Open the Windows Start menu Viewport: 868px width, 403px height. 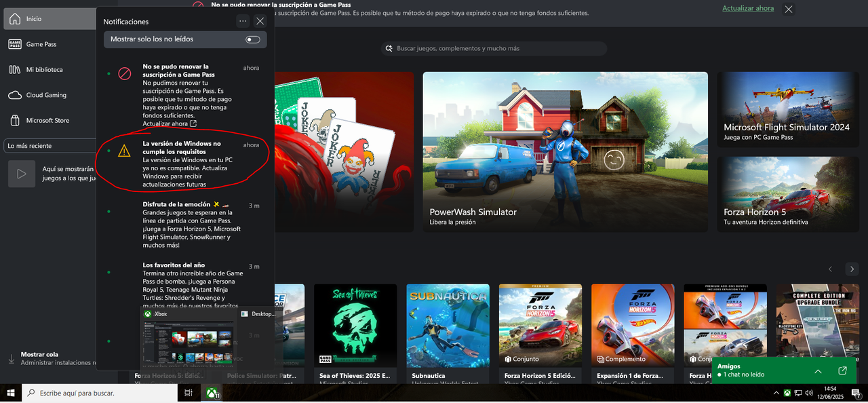[x=11, y=393]
